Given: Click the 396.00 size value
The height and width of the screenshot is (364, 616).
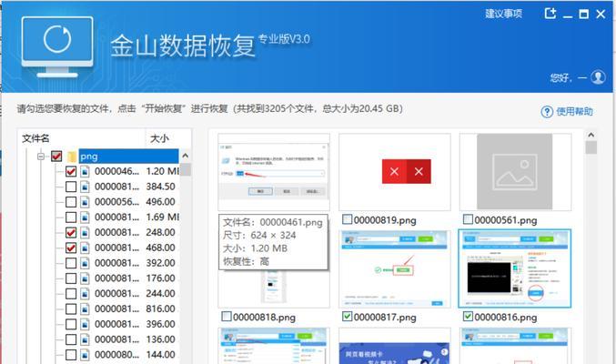Looking at the screenshot, I should click(x=160, y=324).
